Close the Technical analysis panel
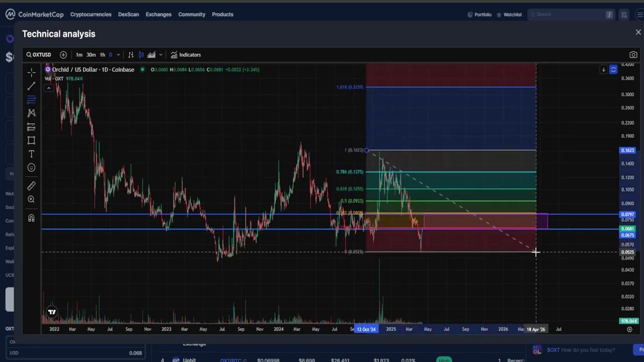 coord(638,32)
